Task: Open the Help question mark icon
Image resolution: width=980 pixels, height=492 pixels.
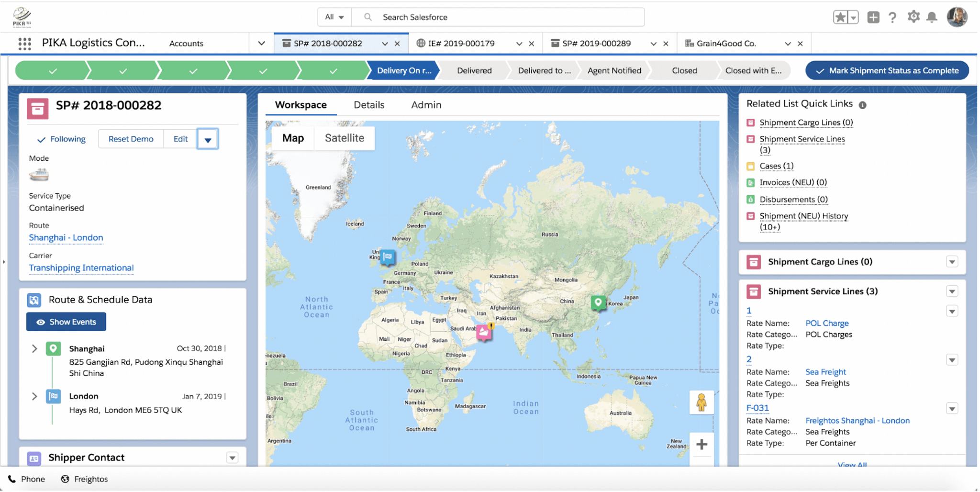Action: click(x=892, y=17)
